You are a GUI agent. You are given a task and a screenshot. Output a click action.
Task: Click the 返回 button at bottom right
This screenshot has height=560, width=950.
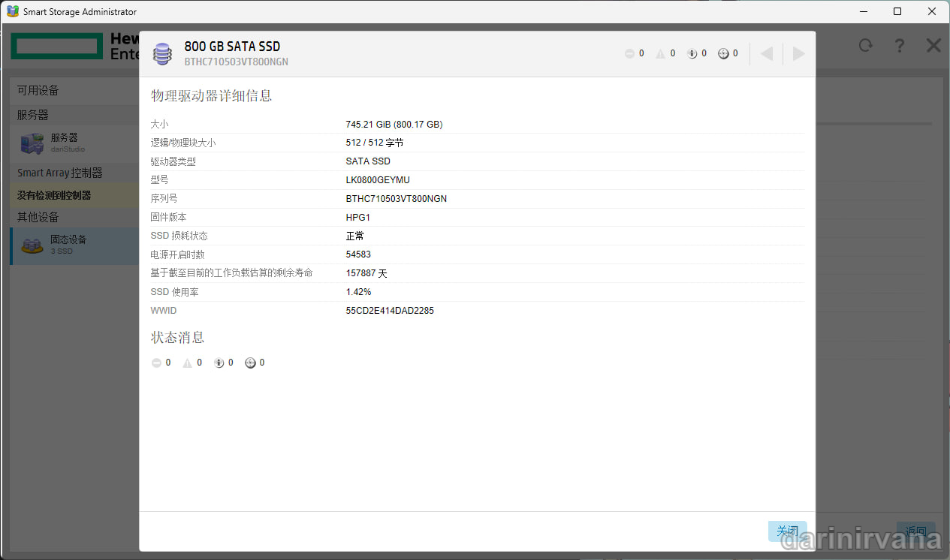click(x=915, y=531)
